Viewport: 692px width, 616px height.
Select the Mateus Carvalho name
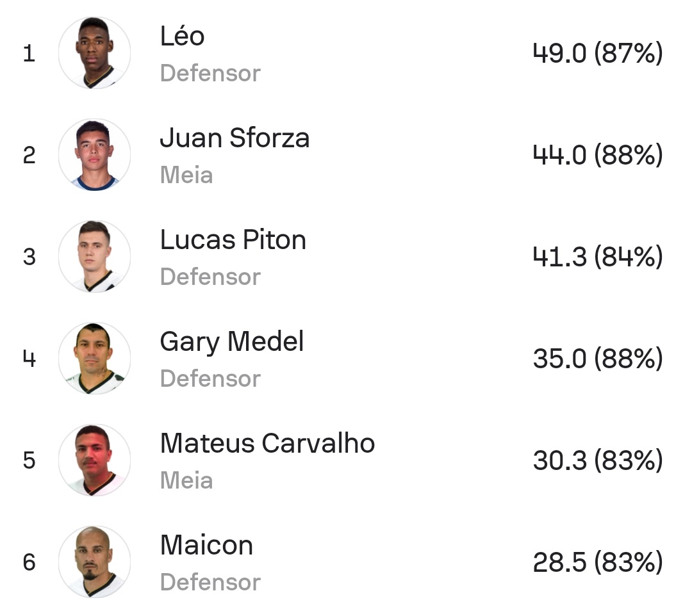(x=267, y=443)
